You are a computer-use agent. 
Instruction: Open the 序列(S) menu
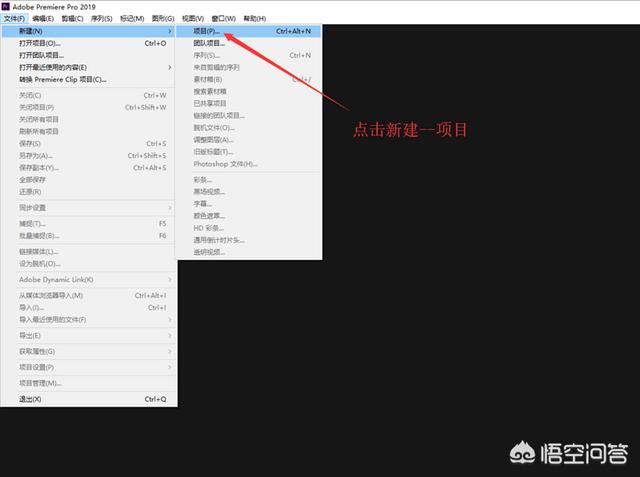[103, 19]
